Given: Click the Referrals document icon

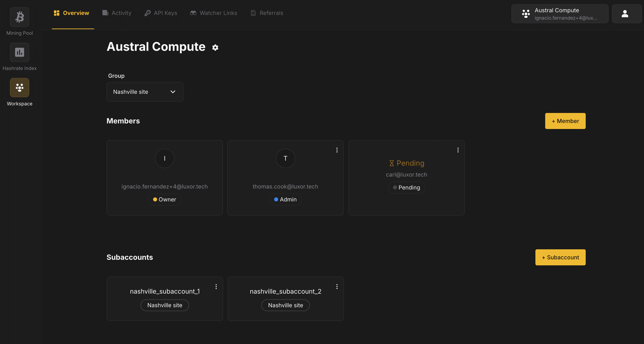Looking at the screenshot, I should click(x=253, y=13).
